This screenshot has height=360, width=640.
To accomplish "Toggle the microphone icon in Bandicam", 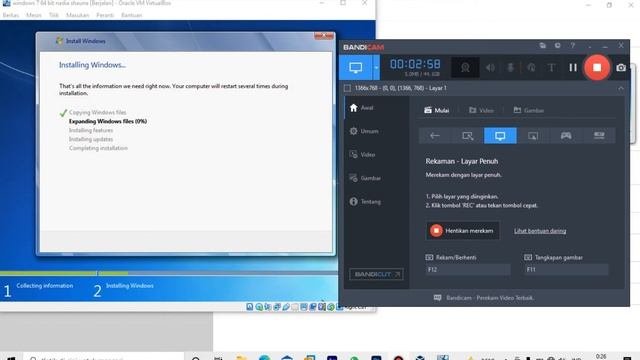I will [511, 68].
